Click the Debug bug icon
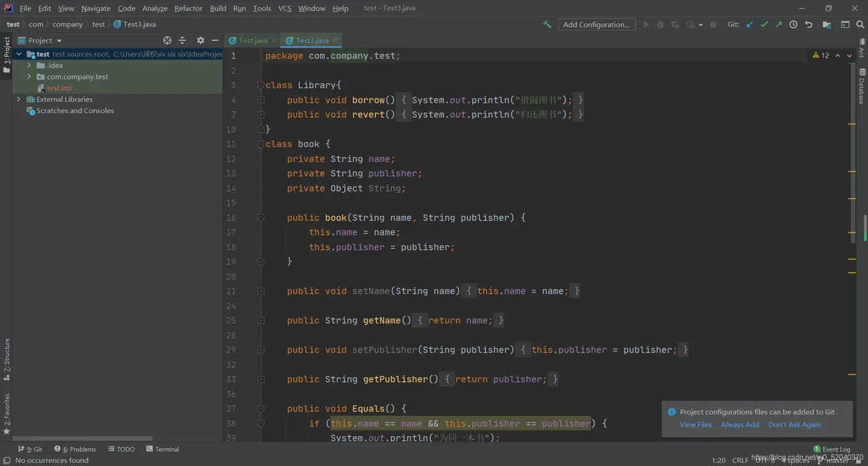Screen dimensions: 868x466 tap(660, 24)
